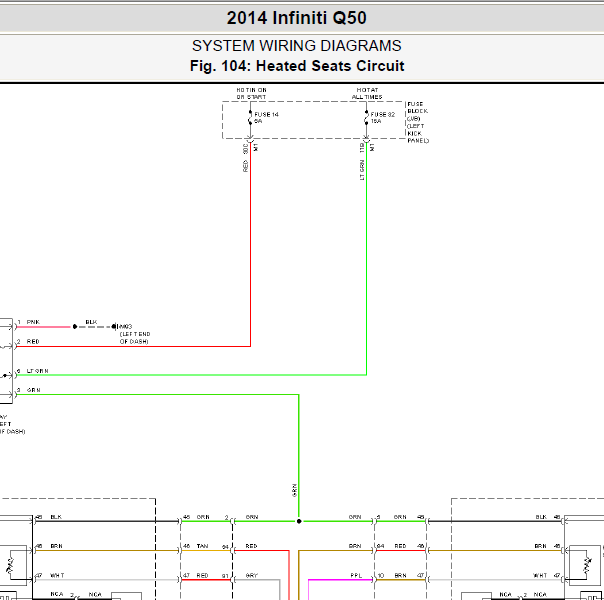
Task: Click the 'PPL' wire label
Action: 356,575
